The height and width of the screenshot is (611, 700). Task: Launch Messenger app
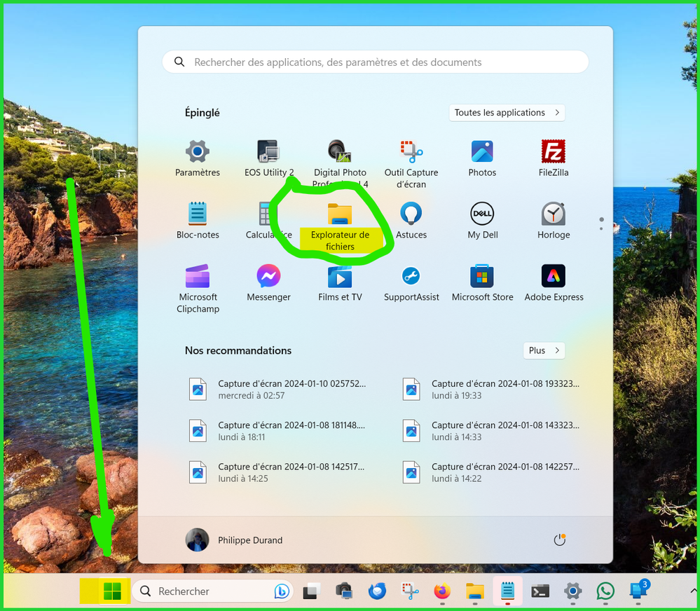268,283
